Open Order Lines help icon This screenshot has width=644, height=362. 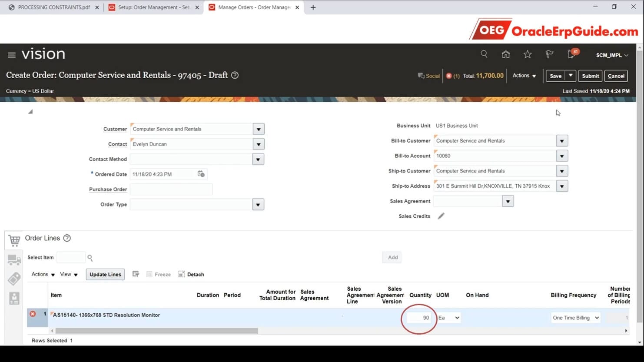pyautogui.click(x=67, y=238)
